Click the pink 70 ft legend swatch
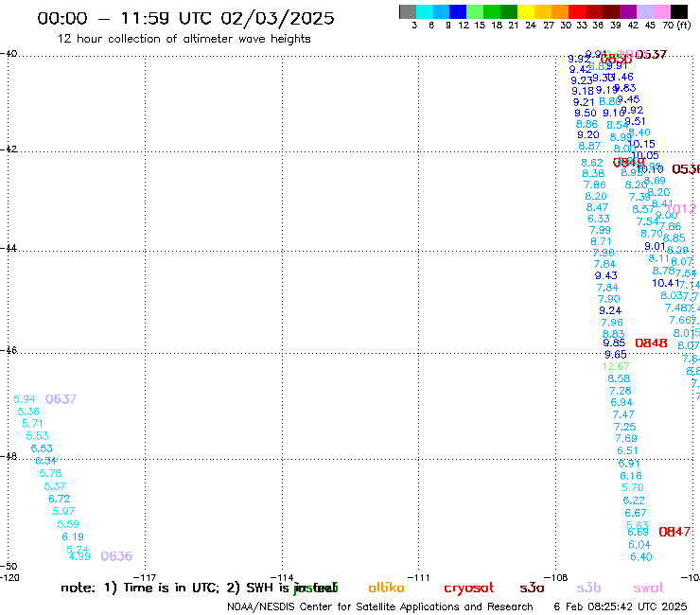 [661, 11]
